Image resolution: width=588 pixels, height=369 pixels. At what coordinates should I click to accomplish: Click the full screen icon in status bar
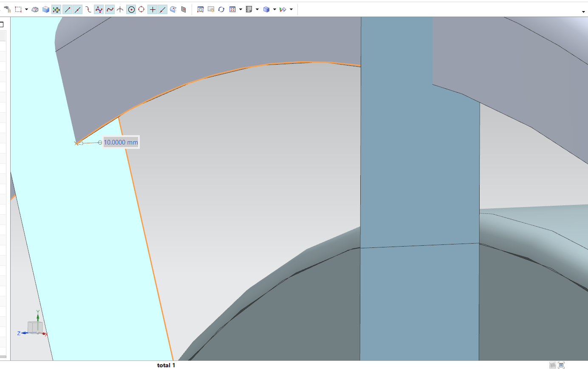(x=561, y=365)
